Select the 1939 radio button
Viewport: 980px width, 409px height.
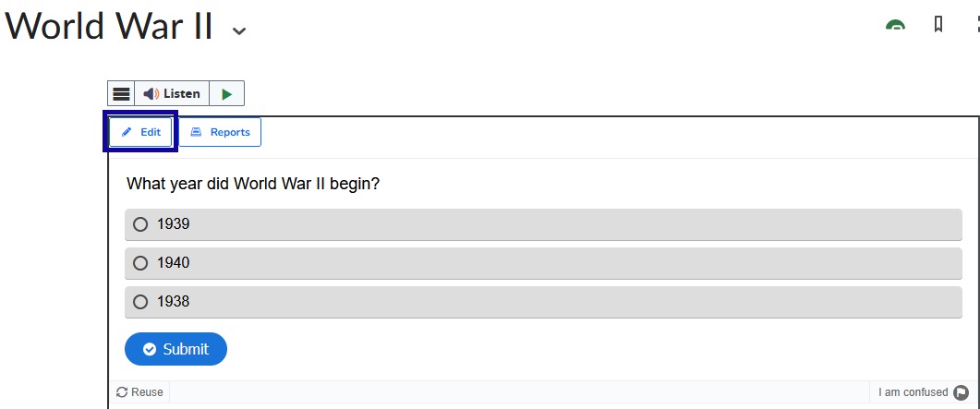point(140,224)
